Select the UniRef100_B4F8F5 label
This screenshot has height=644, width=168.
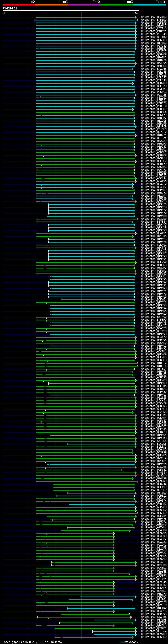coord(154,320)
